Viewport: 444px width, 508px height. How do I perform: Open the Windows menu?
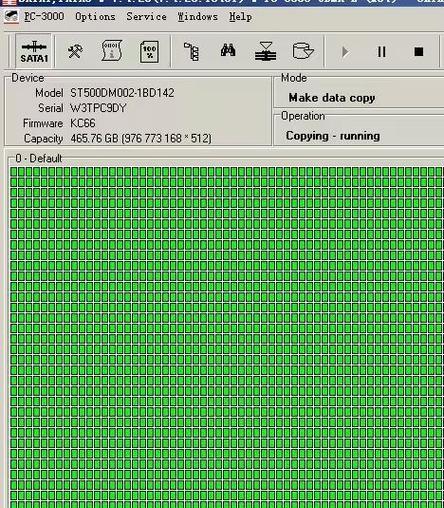[197, 16]
